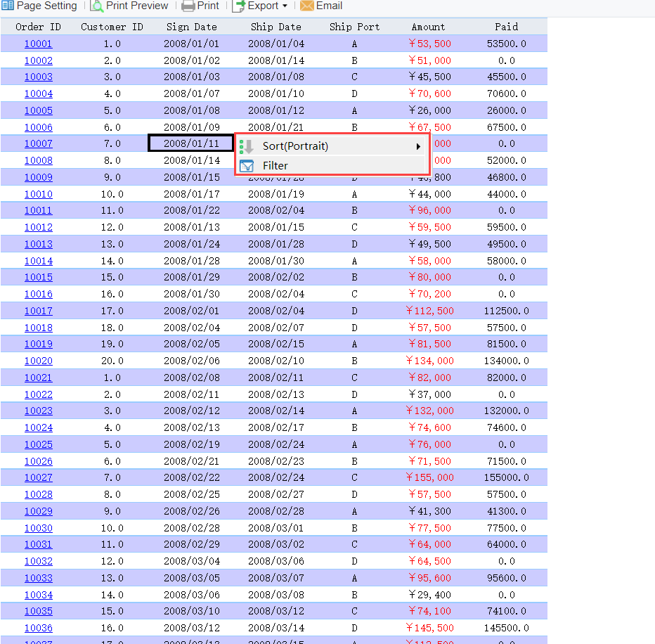Select paid value 145500.0 cell

point(506,628)
